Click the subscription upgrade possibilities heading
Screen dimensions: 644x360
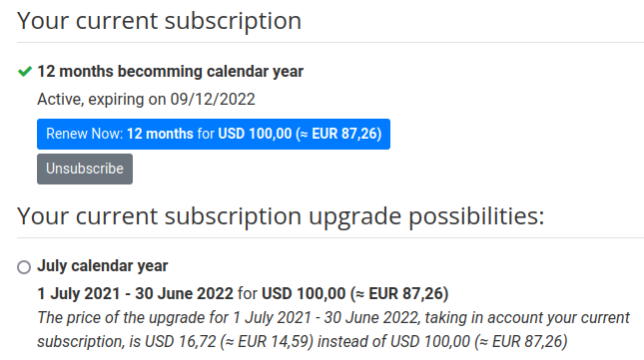pos(281,216)
